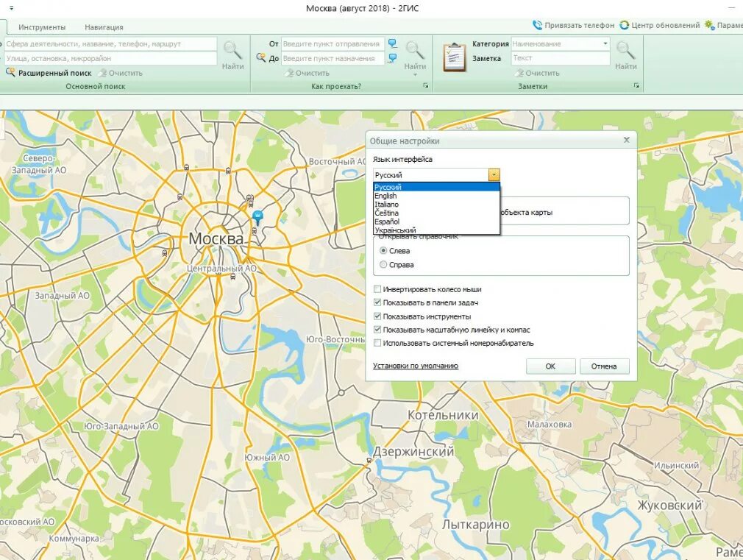Screen dimensions: 743x560
Task: Open Как проехать group dialog launcher
Action: pos(425,86)
